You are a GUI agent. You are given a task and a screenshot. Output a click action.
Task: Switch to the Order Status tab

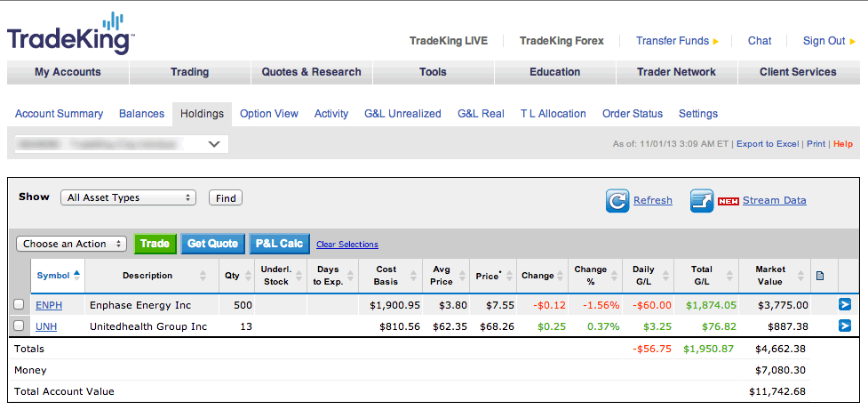(x=633, y=114)
